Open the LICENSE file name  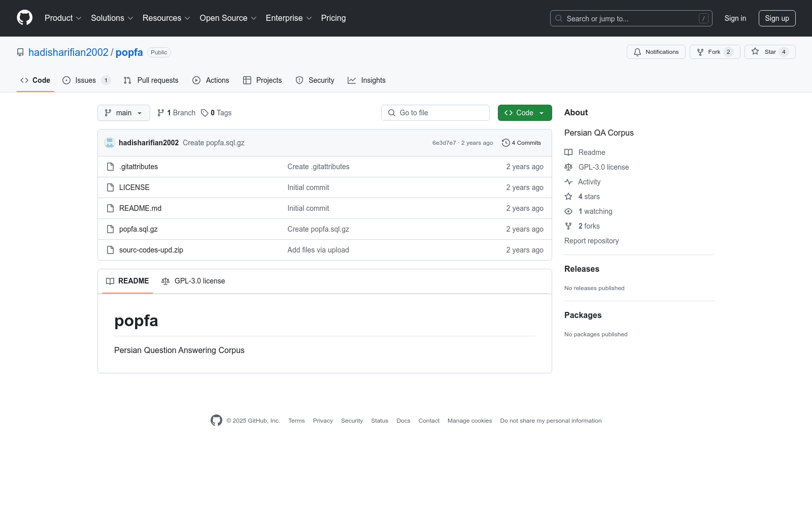pyautogui.click(x=134, y=187)
